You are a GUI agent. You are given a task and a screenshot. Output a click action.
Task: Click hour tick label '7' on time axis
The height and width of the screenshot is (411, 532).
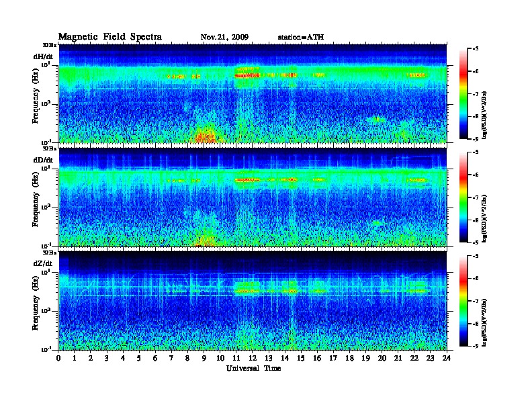(x=172, y=358)
